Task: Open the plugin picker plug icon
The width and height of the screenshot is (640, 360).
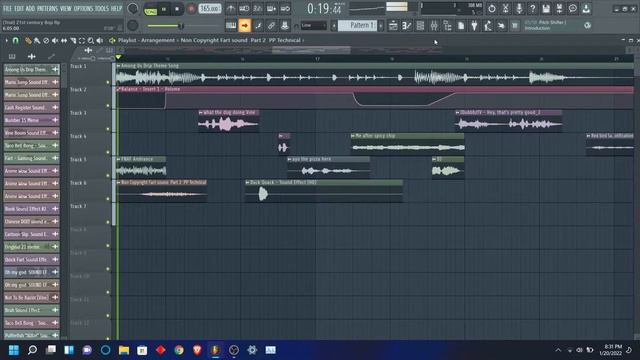Action: point(474,26)
